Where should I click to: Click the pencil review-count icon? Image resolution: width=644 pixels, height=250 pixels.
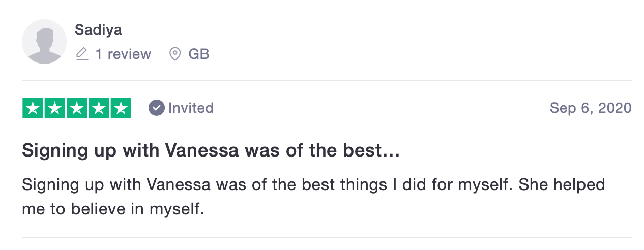(x=82, y=54)
